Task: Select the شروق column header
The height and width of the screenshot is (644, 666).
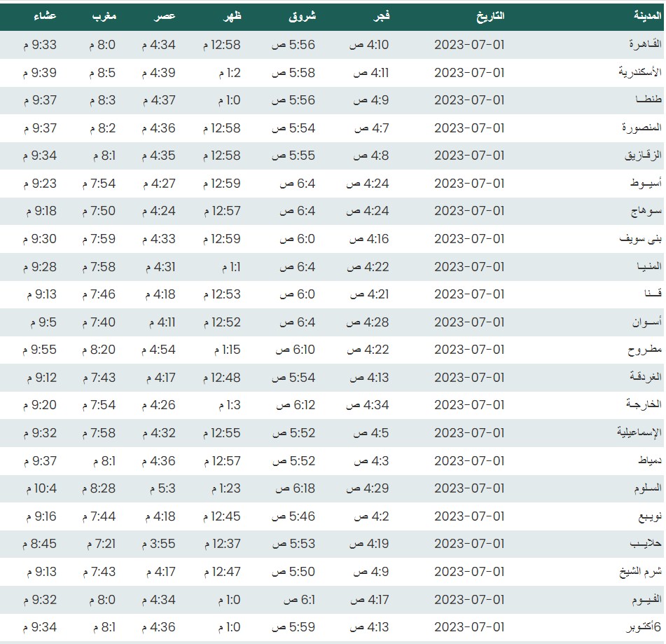Action: (x=302, y=15)
